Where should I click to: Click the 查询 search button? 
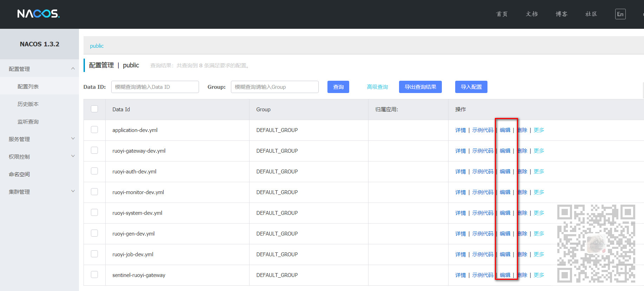[338, 87]
